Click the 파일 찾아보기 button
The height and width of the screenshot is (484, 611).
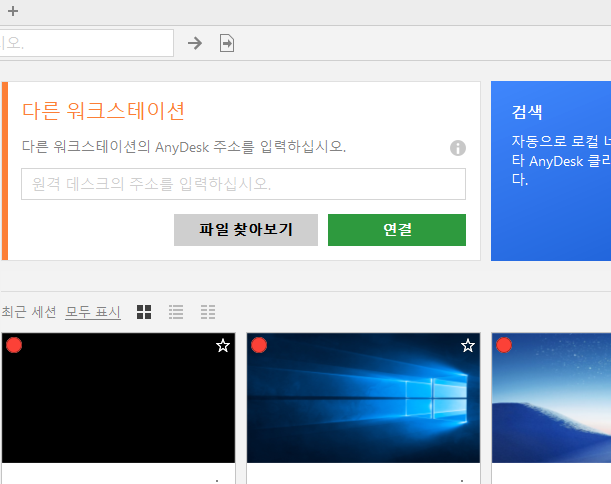point(246,230)
